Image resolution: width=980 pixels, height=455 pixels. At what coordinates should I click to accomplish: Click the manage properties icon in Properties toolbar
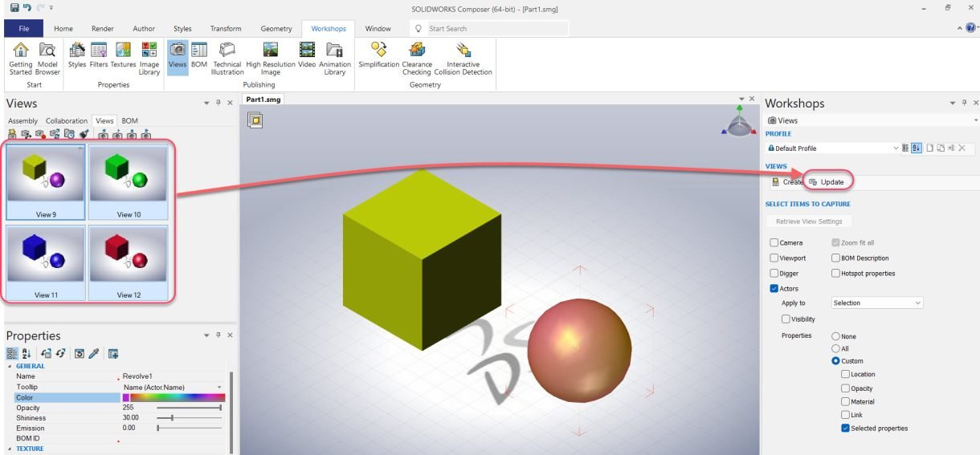tap(113, 353)
